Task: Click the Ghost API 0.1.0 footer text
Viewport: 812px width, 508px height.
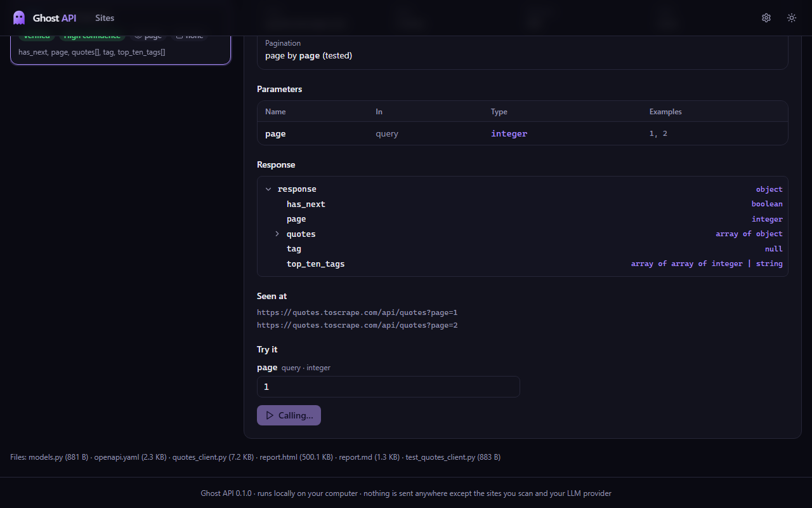Action: pos(406,493)
